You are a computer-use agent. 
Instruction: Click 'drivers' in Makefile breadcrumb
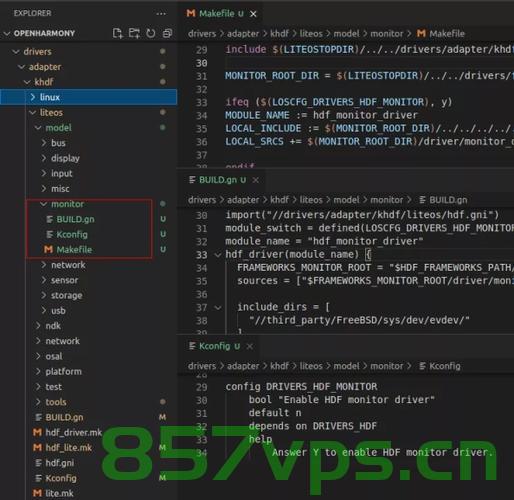click(202, 34)
